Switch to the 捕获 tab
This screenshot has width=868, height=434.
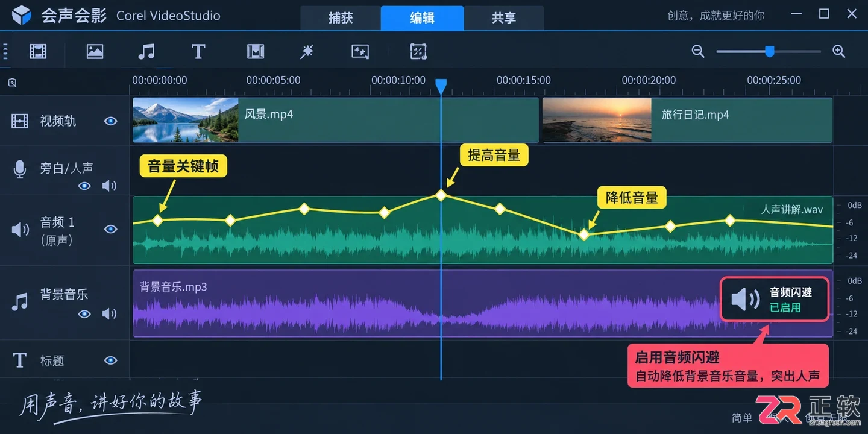coord(341,18)
